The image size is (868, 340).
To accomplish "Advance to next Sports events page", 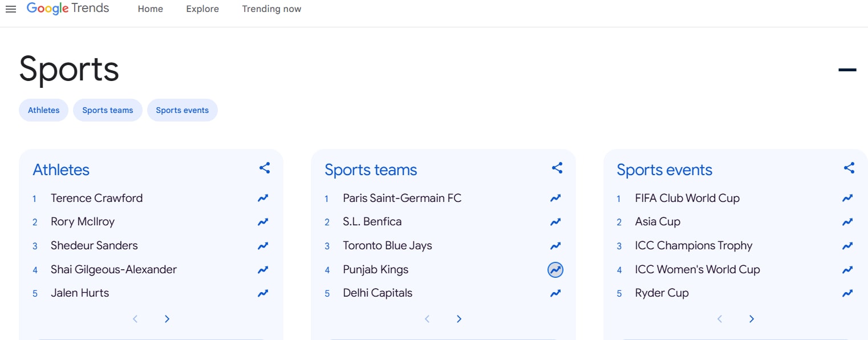I will click(752, 319).
